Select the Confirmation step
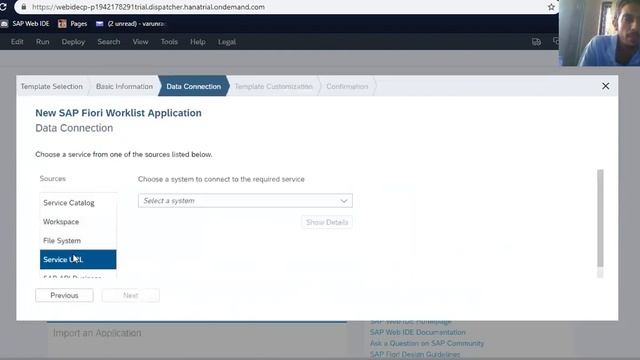Screen dimensions: 640x360 347,87
